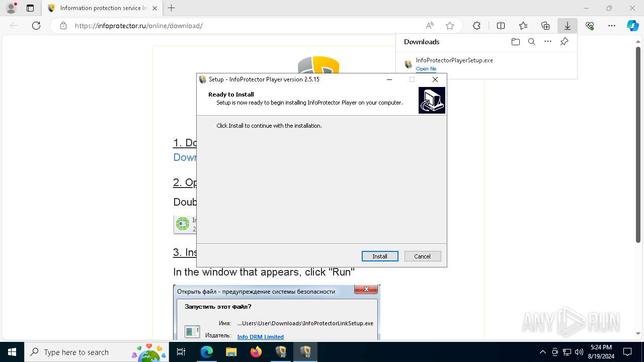The height and width of the screenshot is (362, 644).
Task: Activate Read aloud icon in address bar
Action: coord(430,26)
